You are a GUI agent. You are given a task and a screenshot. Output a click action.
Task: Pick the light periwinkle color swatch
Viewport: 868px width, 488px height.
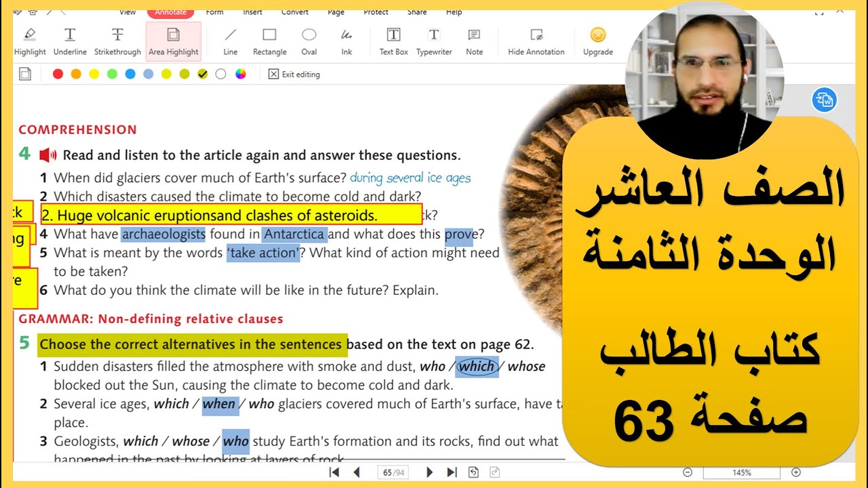tap(149, 75)
